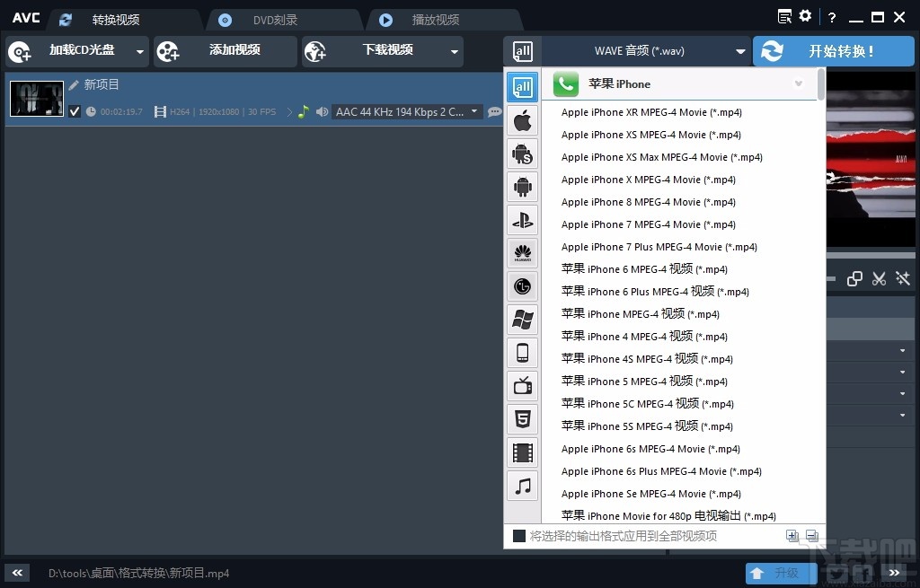Click the 升级 upgrade button
This screenshot has width=920, height=588.
(x=781, y=573)
